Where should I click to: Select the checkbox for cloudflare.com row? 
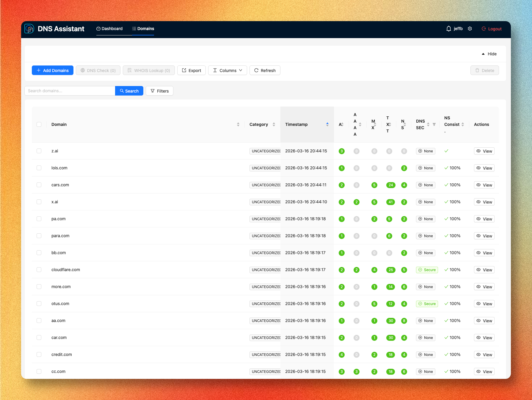point(39,270)
